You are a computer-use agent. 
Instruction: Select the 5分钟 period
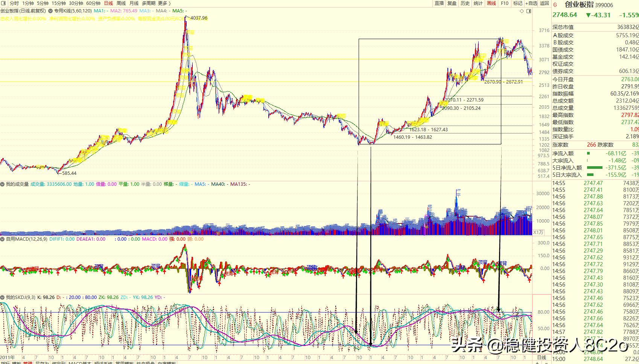coord(43,3)
